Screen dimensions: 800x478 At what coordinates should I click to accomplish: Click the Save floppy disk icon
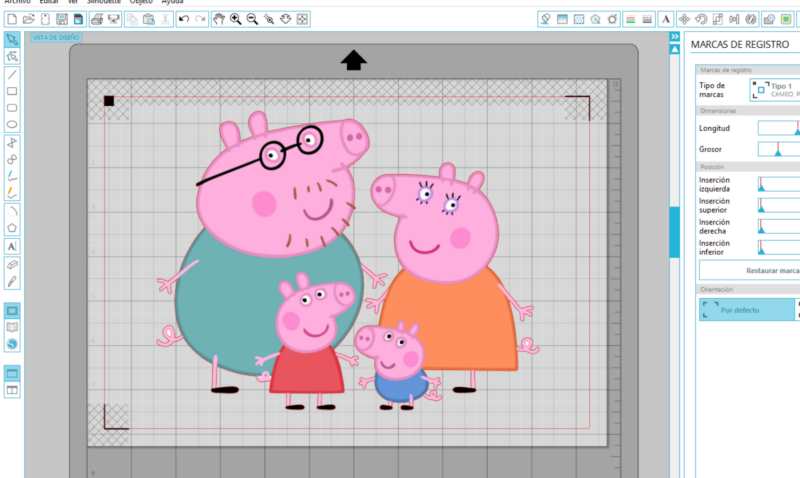(62, 19)
